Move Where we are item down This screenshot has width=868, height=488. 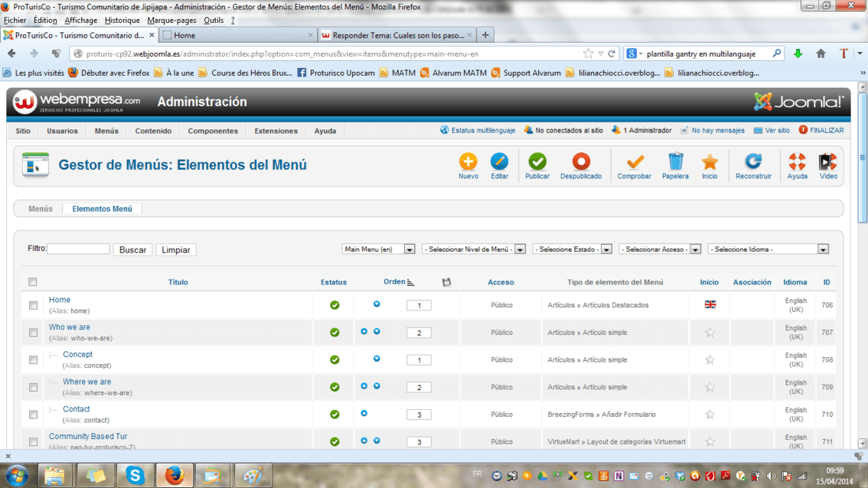coord(376,386)
